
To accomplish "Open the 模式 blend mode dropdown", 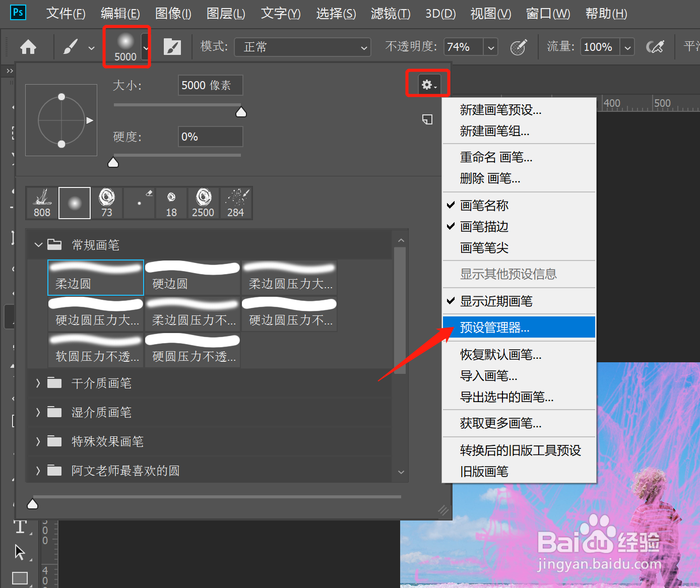I will pos(302,47).
